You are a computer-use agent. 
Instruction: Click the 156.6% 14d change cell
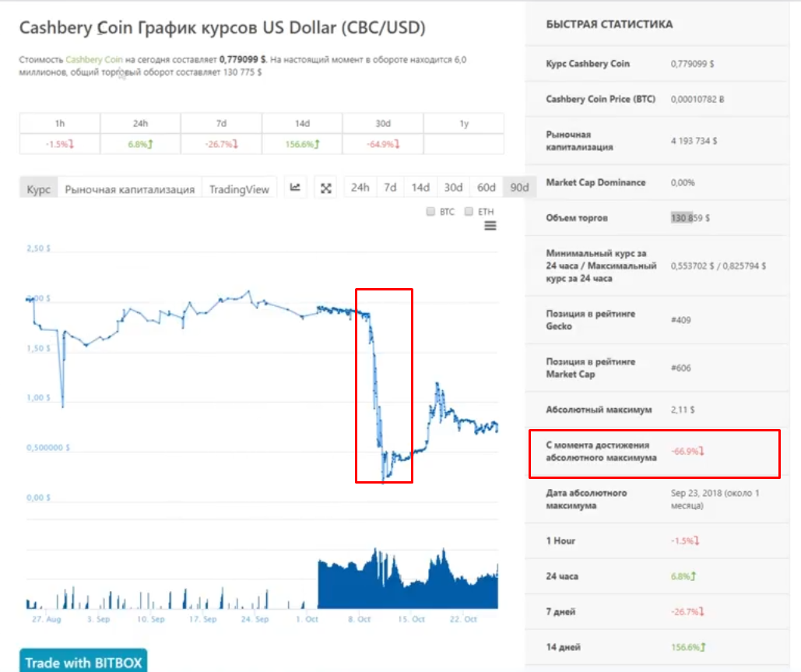click(x=302, y=144)
